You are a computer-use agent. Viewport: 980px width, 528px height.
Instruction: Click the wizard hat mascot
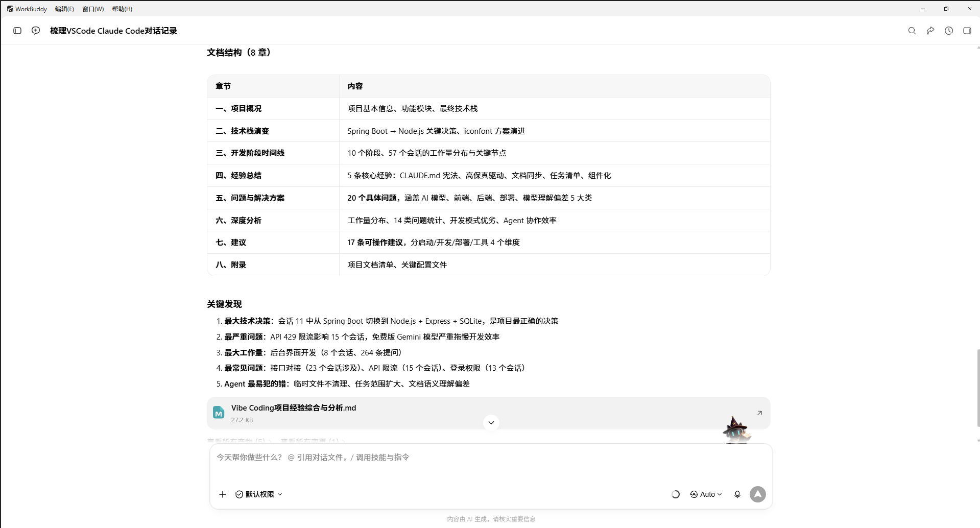click(736, 430)
